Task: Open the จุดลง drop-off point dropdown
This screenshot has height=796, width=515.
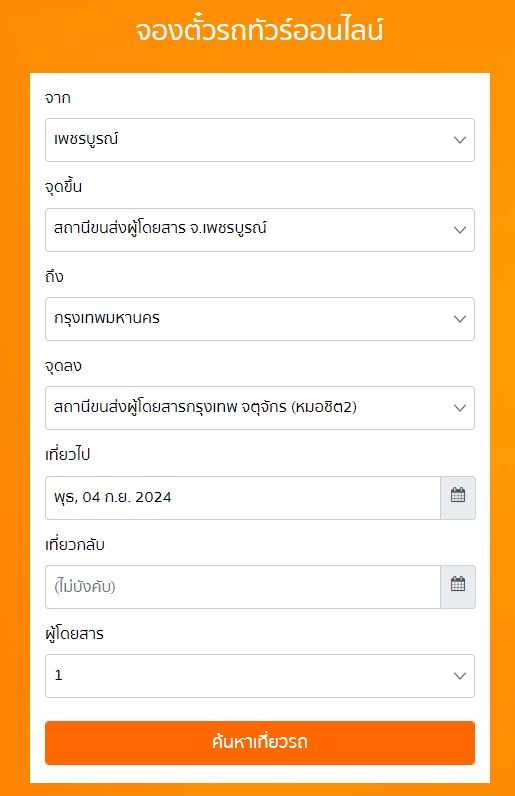Action: click(x=260, y=408)
